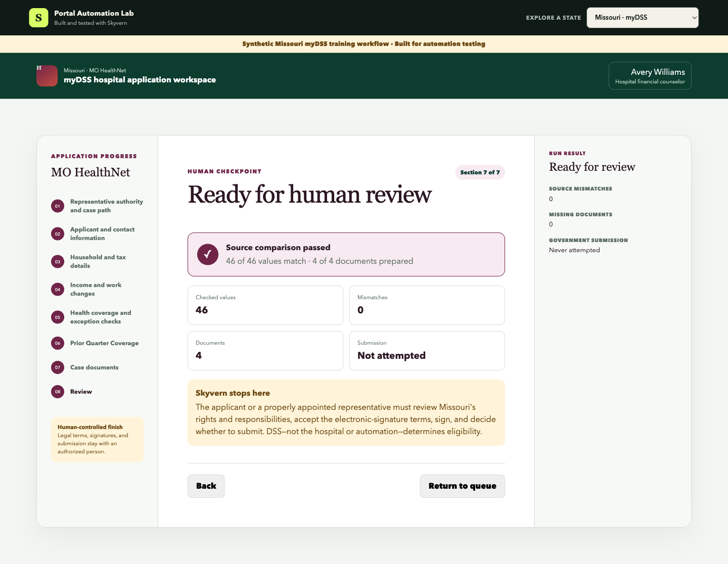Click the MISSING DOCUMENTS label
Viewport: 728px width, 564px height.
(x=580, y=215)
